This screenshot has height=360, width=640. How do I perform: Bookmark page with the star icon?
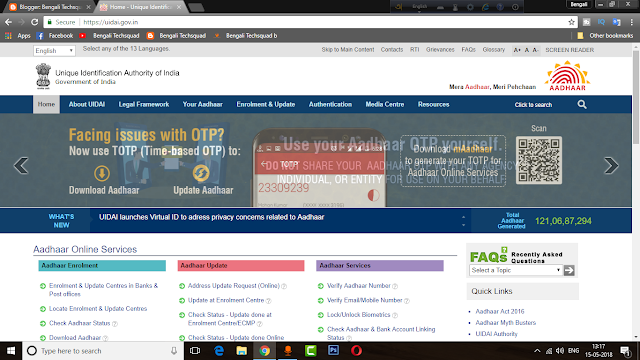[x=571, y=22]
